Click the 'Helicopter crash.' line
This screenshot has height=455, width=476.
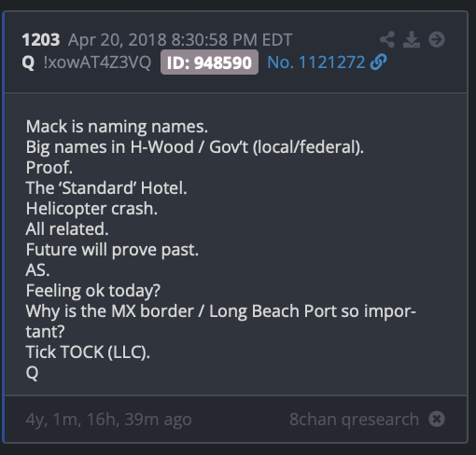click(x=91, y=209)
